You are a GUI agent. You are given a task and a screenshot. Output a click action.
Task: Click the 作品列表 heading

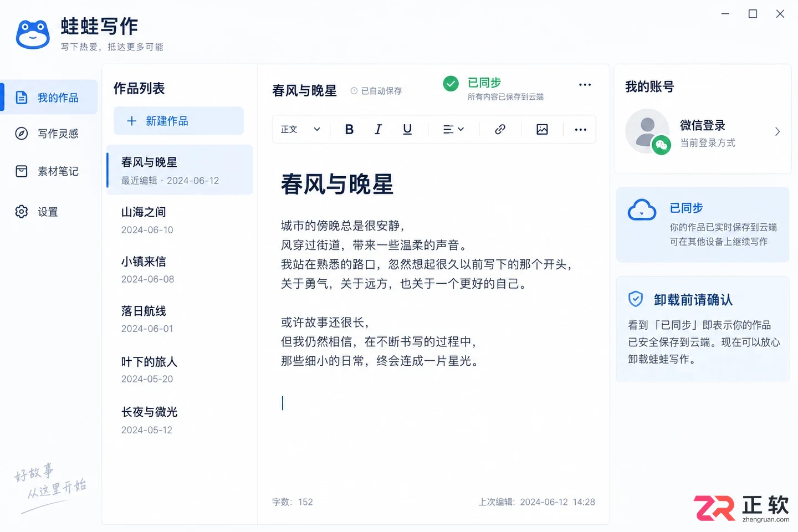139,88
